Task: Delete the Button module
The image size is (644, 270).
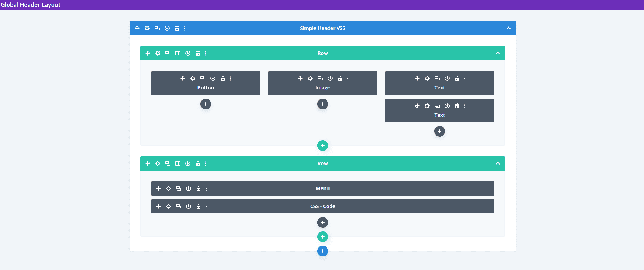Action: click(x=223, y=78)
